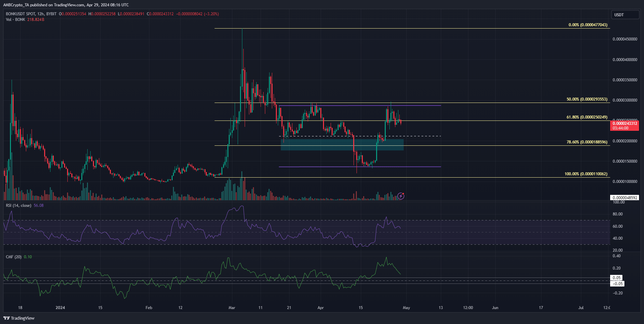Click the AMBCrypto_TA published header text
The width and height of the screenshot is (644, 324).
(66, 5)
